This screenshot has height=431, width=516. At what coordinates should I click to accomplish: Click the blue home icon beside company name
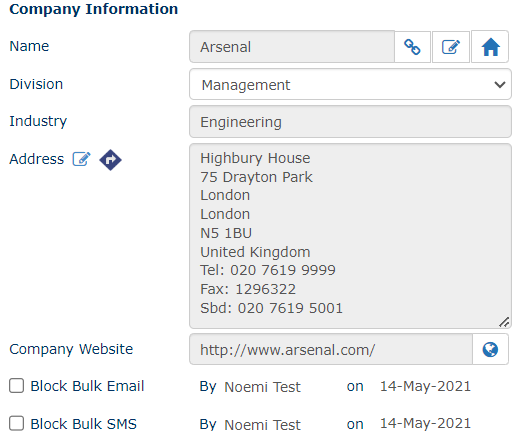coord(490,47)
